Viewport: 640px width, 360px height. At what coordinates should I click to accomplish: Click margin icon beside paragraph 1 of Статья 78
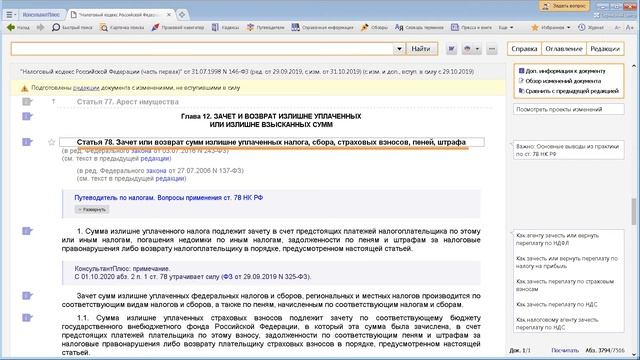[x=27, y=231]
